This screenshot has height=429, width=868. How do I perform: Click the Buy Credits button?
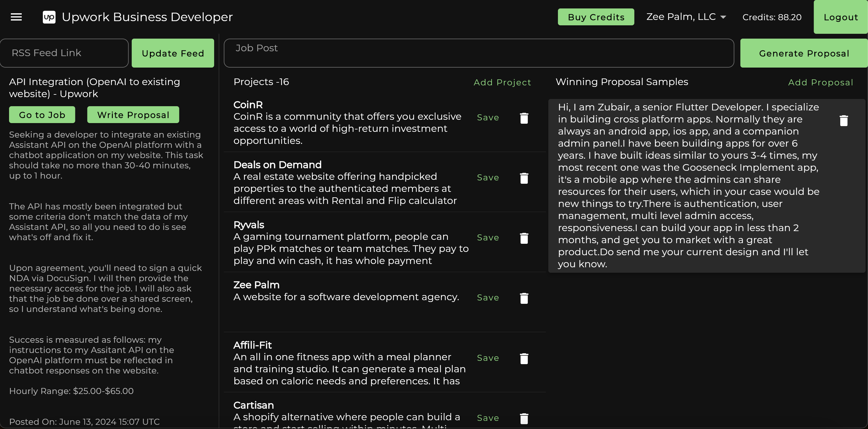coord(596,17)
